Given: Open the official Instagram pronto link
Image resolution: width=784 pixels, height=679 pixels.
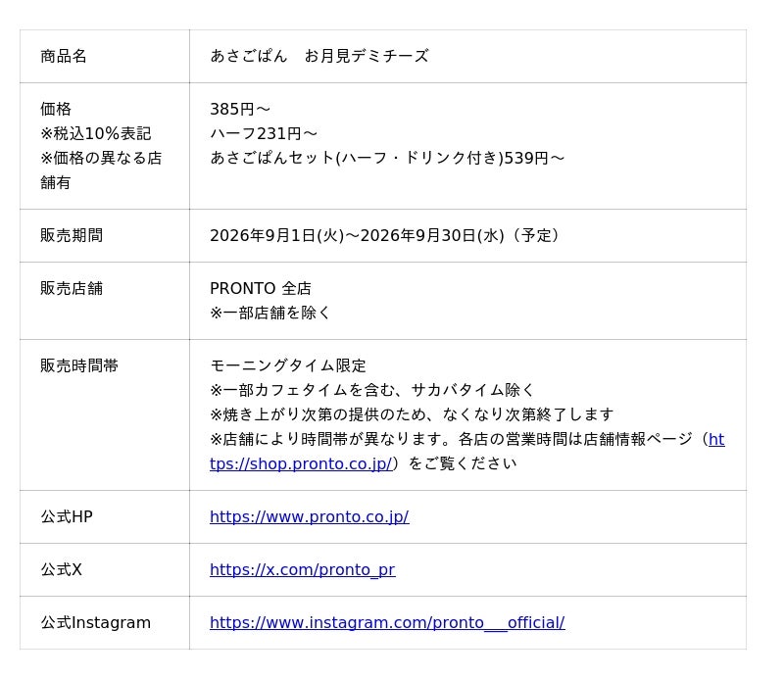Looking at the screenshot, I should tap(387, 622).
